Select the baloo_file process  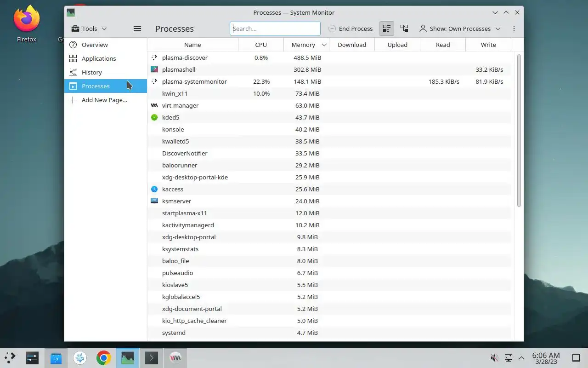(329, 261)
